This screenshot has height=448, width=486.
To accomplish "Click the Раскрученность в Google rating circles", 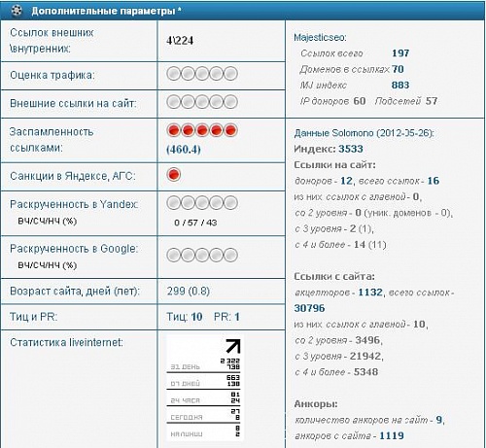I will pyautogui.click(x=202, y=255).
